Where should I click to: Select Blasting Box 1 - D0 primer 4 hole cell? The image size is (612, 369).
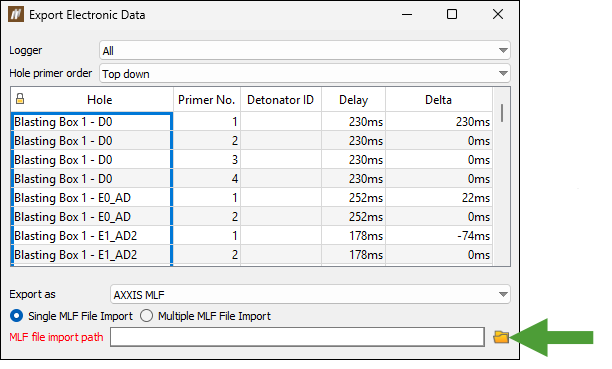(x=92, y=178)
